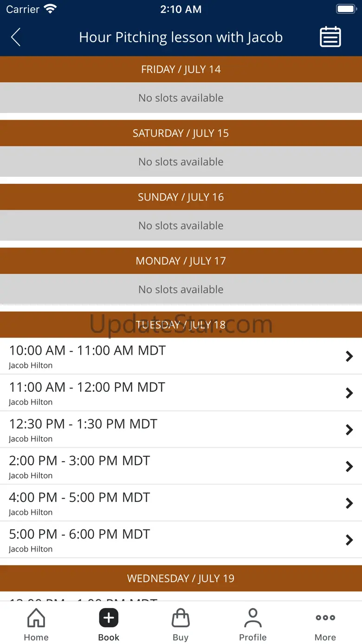Open the calendar view icon
This screenshot has width=362, height=644.
pyautogui.click(x=330, y=37)
